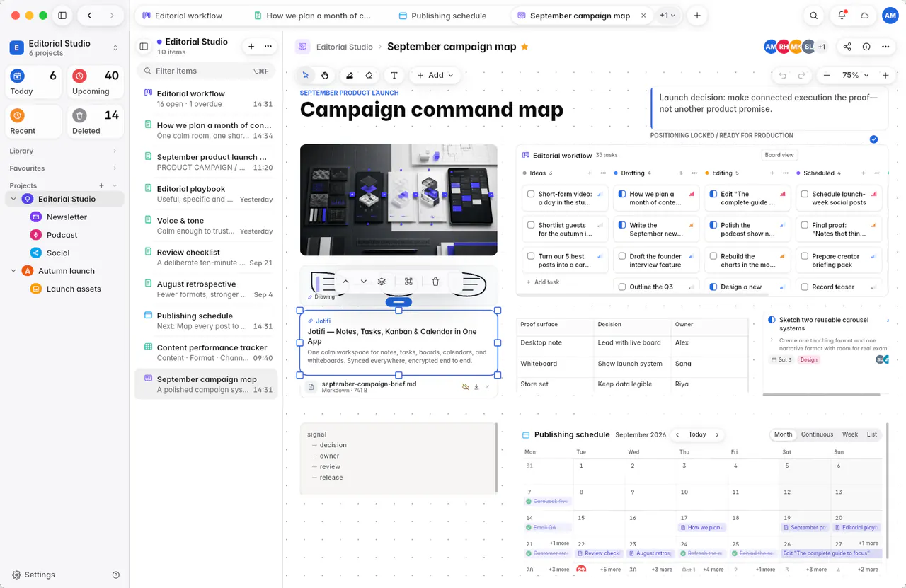
Task: Open Settings at the sidebar bottom
Action: click(x=33, y=575)
